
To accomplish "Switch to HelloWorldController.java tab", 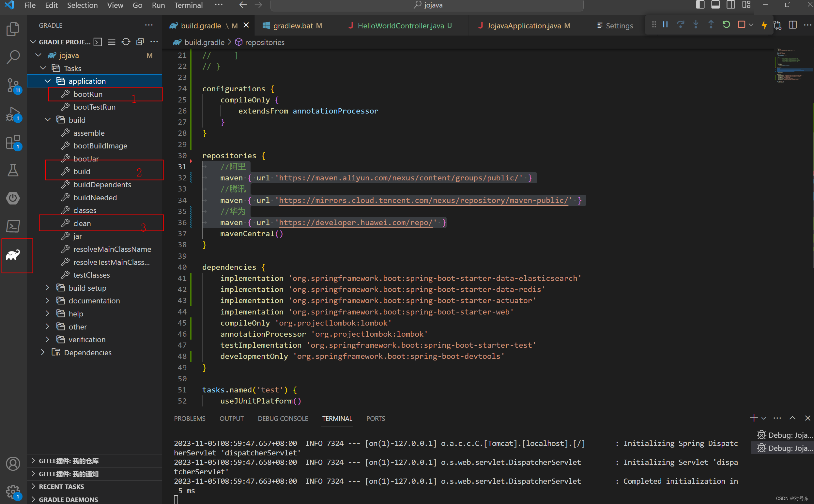I will [x=404, y=26].
